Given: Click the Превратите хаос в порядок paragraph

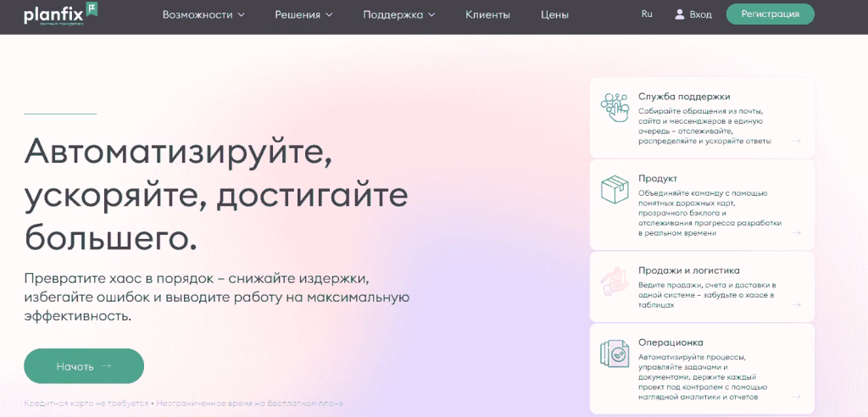Looking at the screenshot, I should click(216, 297).
